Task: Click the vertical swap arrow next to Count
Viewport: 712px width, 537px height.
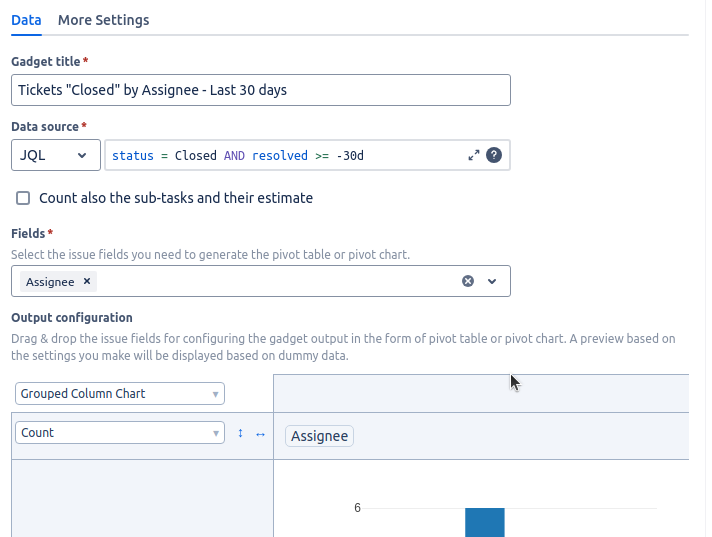Action: (x=240, y=434)
